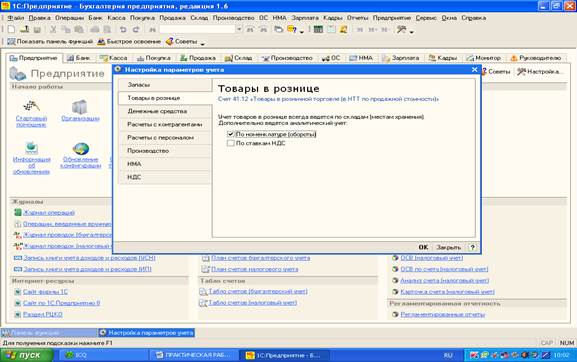
Task: Click the Быстрое освоение toolbar button
Action: 129,42
